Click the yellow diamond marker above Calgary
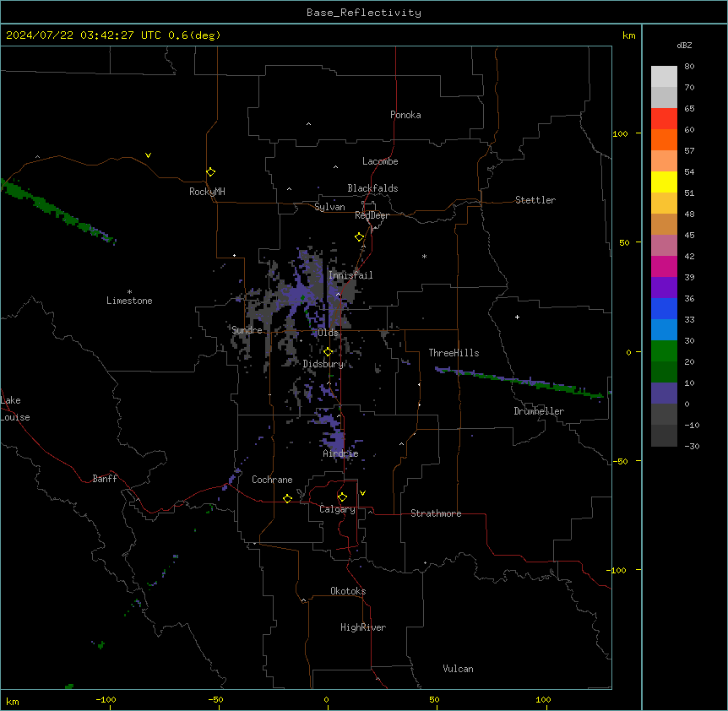The width and height of the screenshot is (728, 711). click(343, 497)
